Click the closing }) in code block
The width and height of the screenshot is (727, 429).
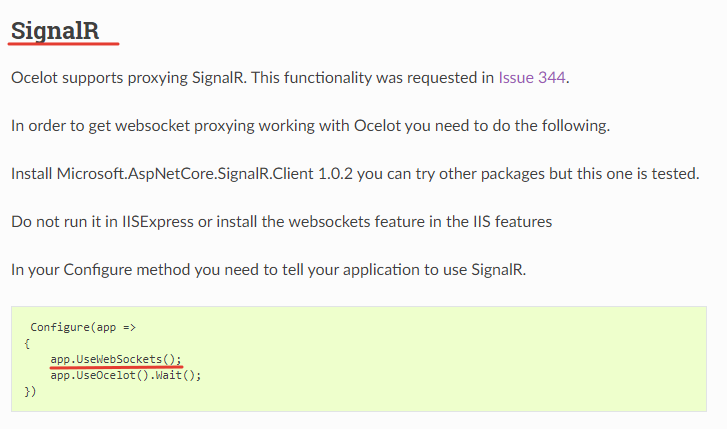30,391
